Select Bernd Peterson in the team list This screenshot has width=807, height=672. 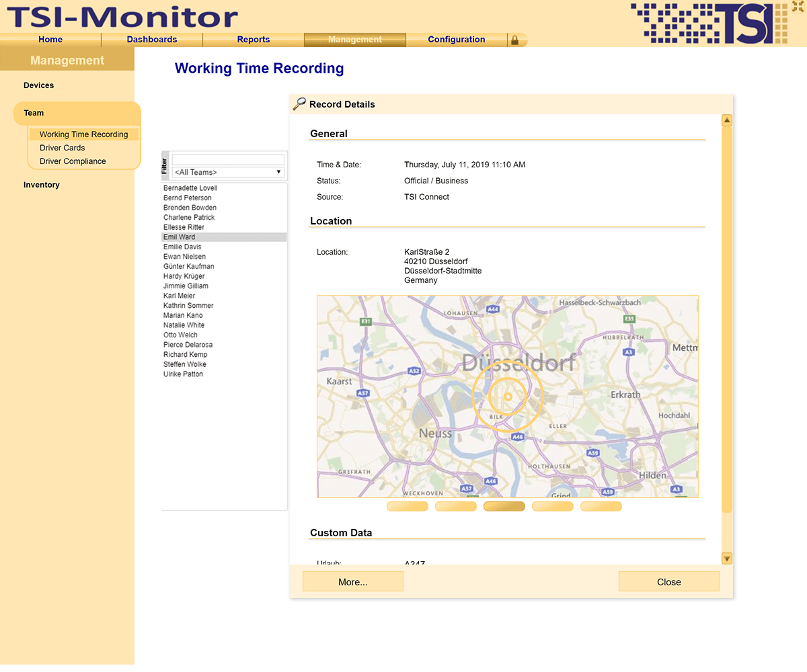point(225,198)
